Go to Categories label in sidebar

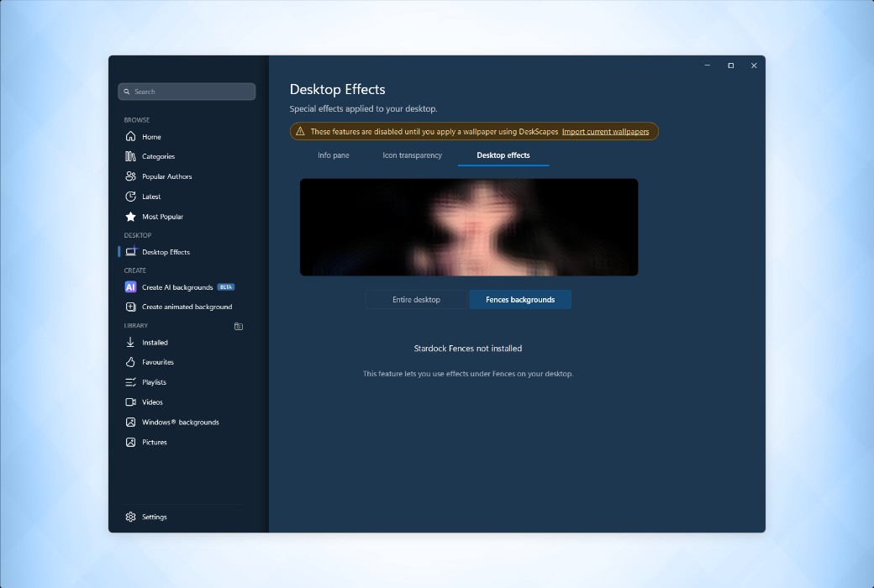pyautogui.click(x=158, y=156)
